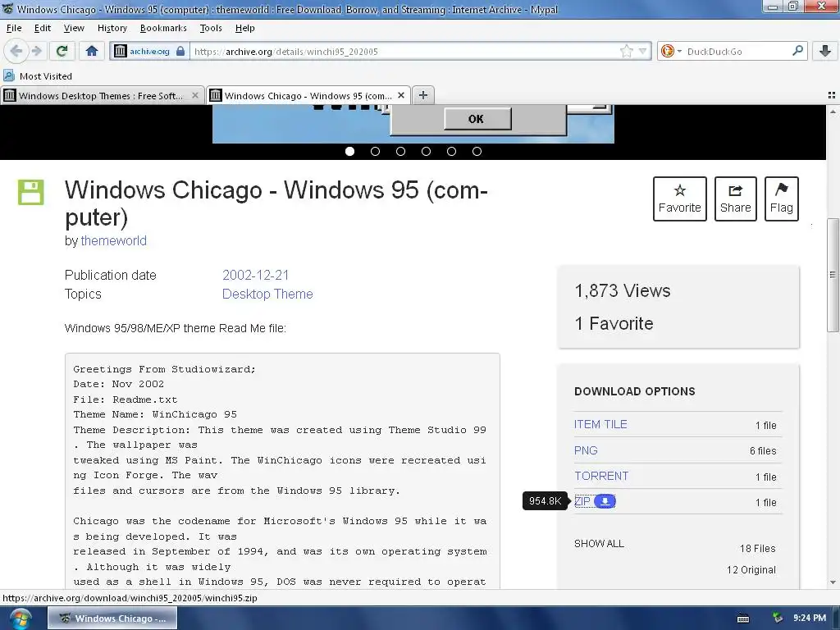This screenshot has width=840, height=630.
Task: Flag this item
Action: coord(781,199)
